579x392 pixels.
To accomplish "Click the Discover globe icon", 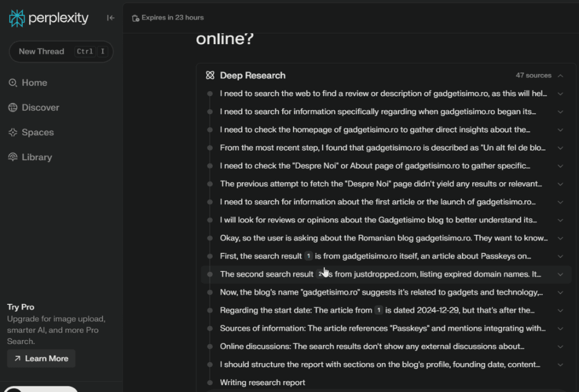I will click(12, 107).
